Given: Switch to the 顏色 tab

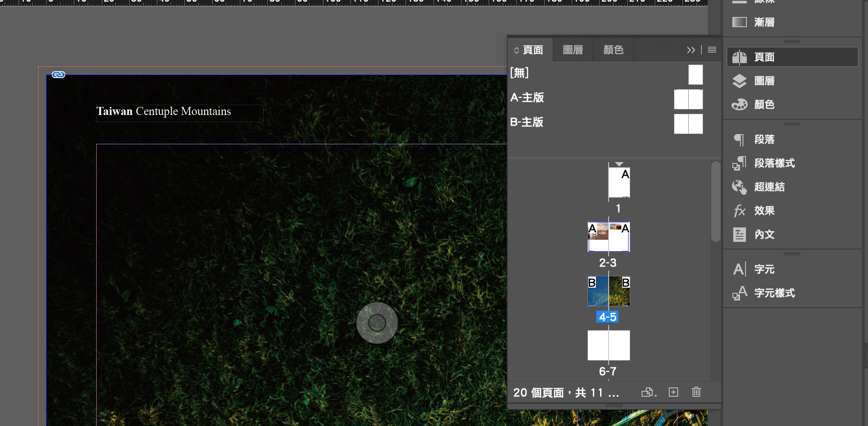Looking at the screenshot, I should click(613, 50).
